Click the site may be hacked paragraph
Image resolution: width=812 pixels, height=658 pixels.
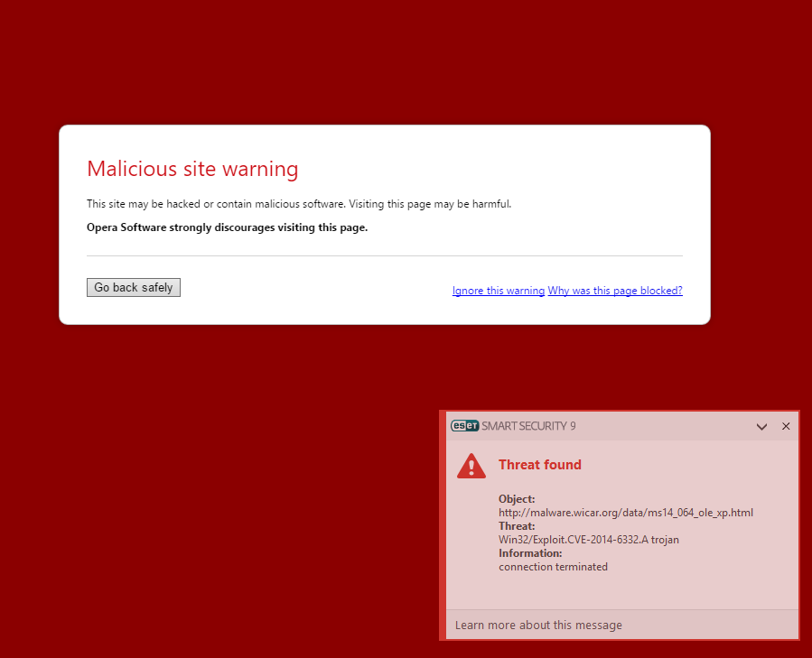tap(299, 204)
